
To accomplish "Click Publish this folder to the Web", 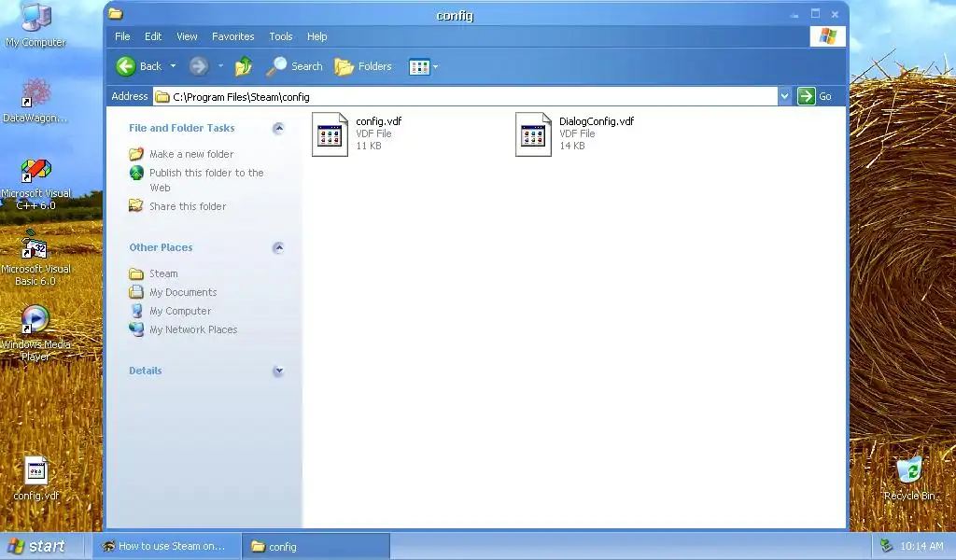I will (206, 180).
